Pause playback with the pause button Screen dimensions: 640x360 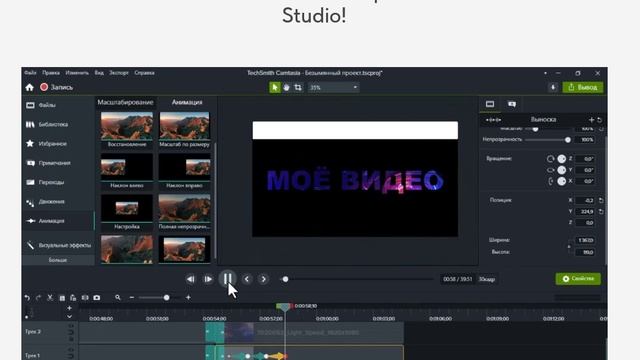tap(227, 279)
